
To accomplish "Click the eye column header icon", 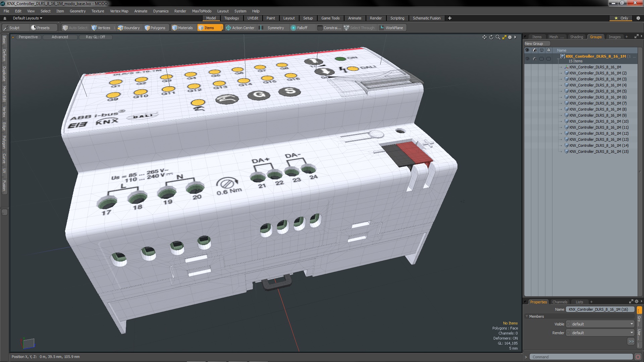I will (527, 50).
